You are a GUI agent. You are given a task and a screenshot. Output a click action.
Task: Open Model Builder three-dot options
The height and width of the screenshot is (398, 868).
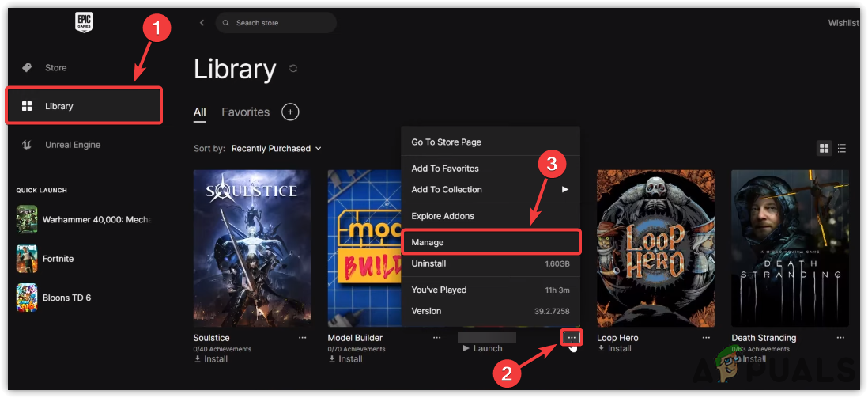pos(437,338)
